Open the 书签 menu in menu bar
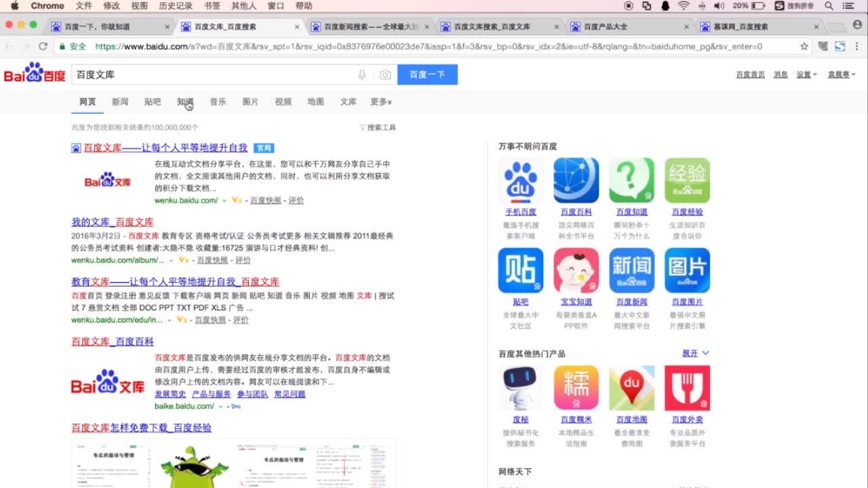The height and width of the screenshot is (488, 868). coord(211,6)
